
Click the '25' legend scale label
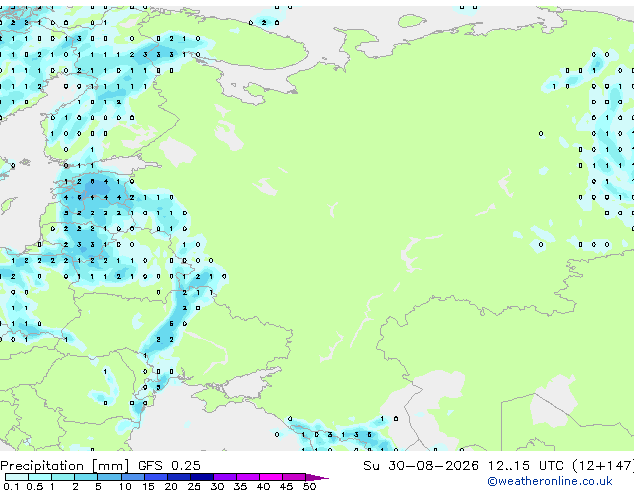click(194, 486)
